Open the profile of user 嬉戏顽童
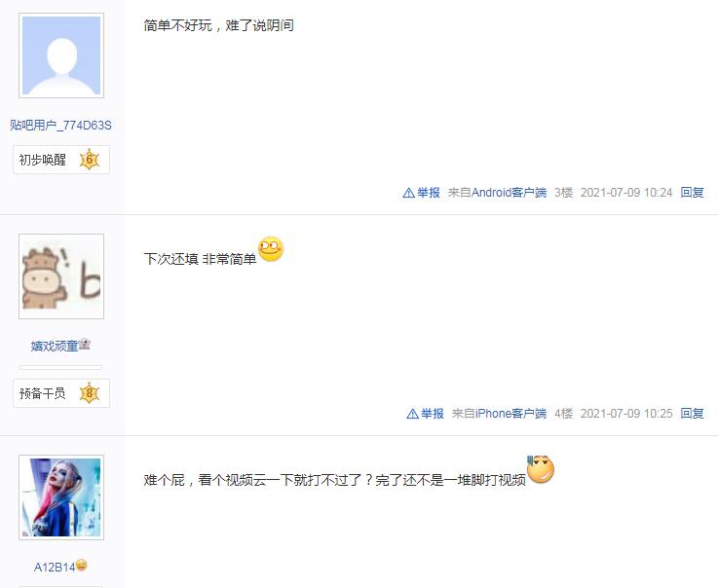 55,346
